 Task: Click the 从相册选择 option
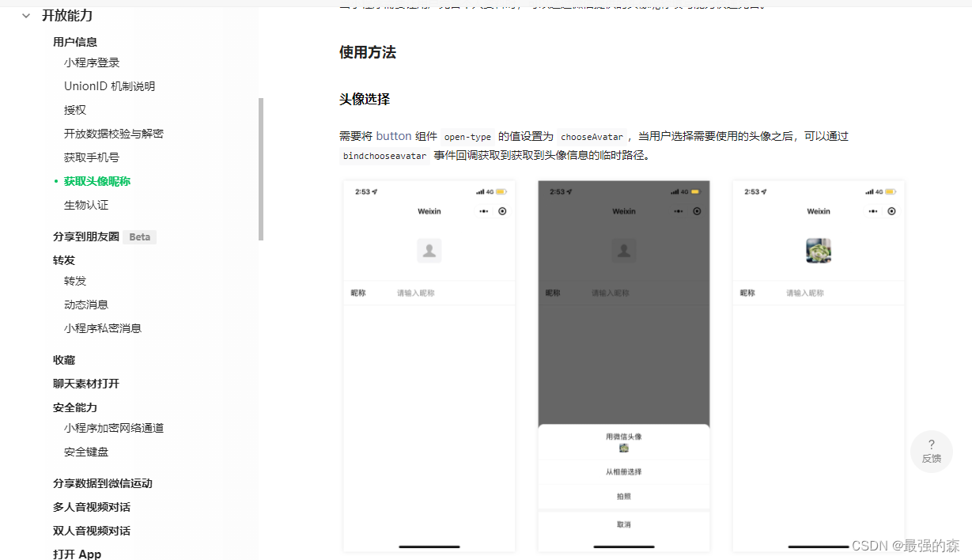coord(623,471)
